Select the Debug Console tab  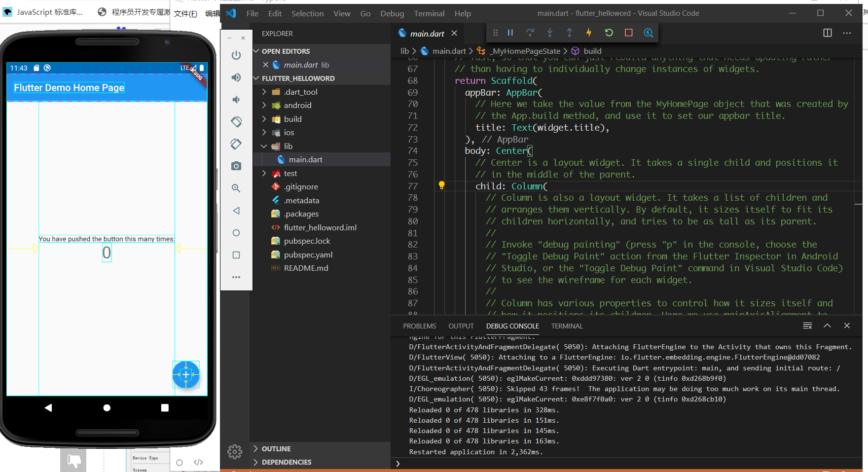(512, 326)
